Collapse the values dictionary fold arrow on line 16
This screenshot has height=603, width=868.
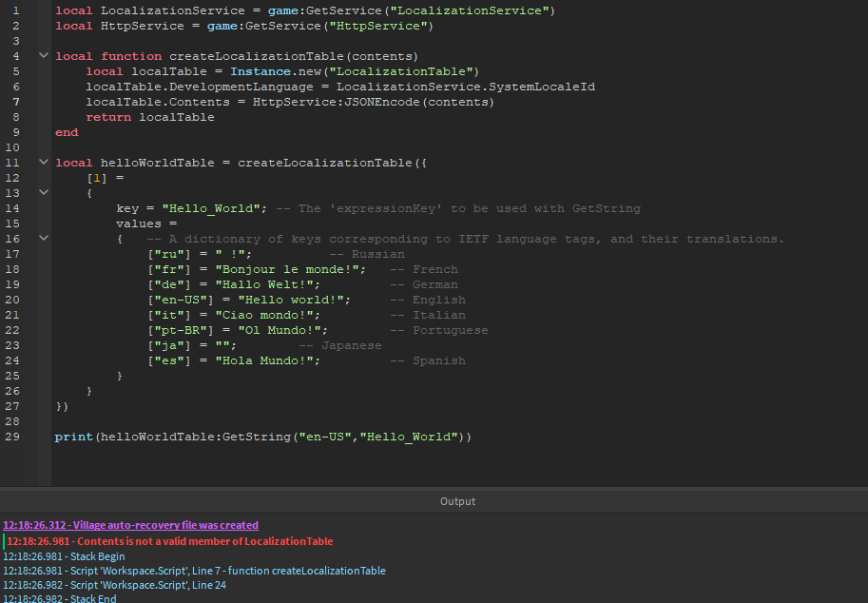pyautogui.click(x=44, y=239)
